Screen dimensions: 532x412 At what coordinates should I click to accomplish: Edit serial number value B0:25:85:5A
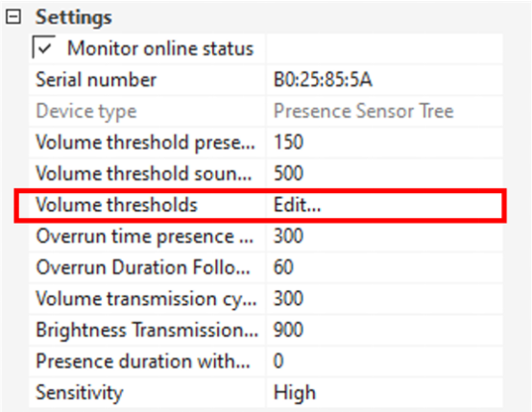[x=384, y=80]
